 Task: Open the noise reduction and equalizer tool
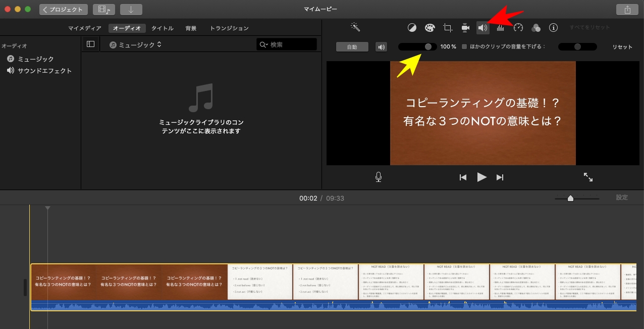click(501, 28)
